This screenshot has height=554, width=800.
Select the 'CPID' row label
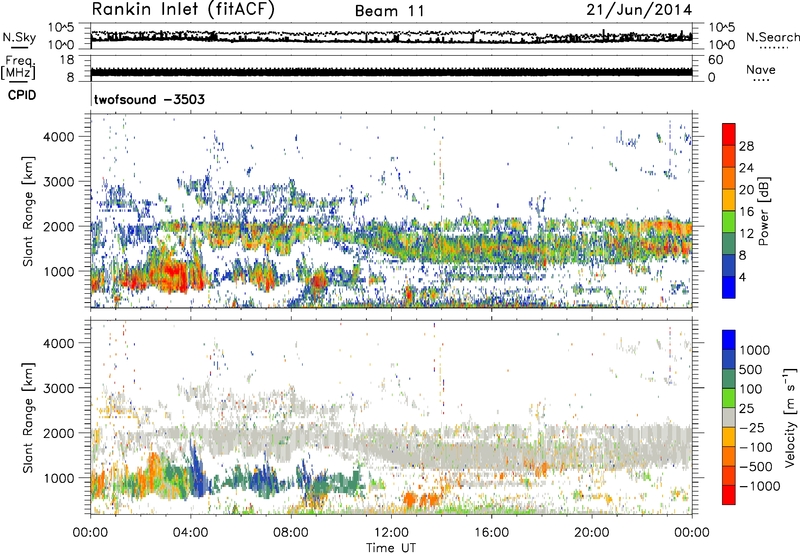22,95
